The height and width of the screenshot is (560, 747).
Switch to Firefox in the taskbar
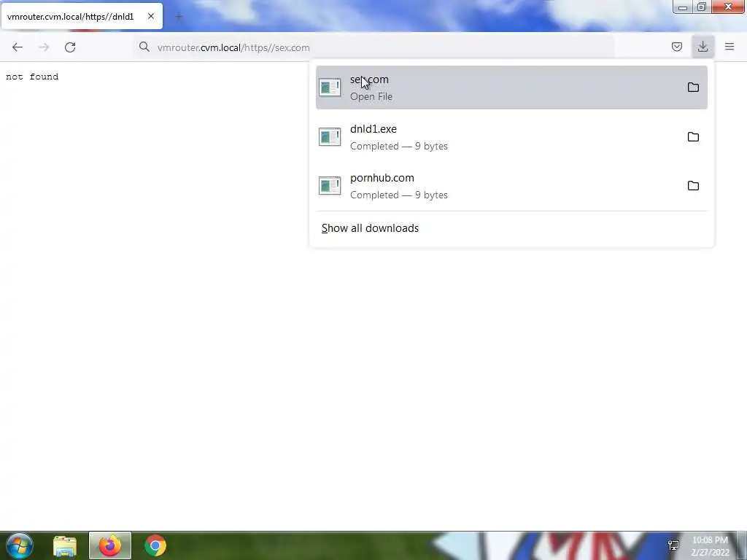(110, 545)
